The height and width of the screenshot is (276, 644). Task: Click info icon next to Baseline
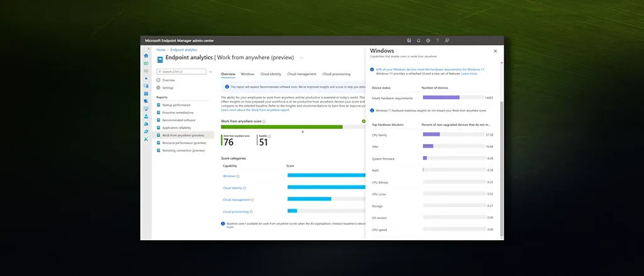(269, 136)
